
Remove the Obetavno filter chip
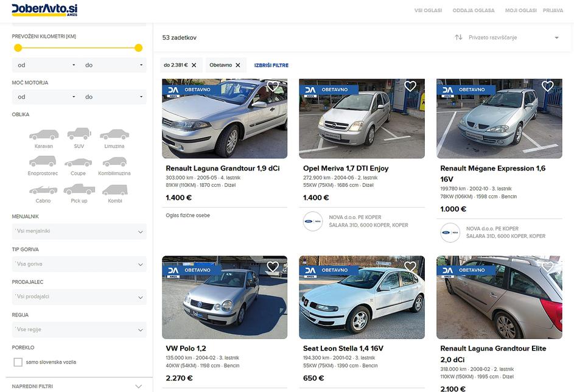tap(238, 65)
